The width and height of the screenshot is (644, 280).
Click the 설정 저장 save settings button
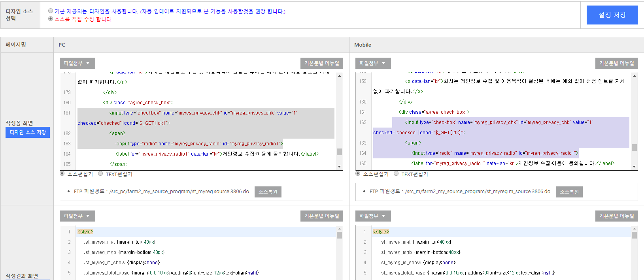[x=612, y=15]
